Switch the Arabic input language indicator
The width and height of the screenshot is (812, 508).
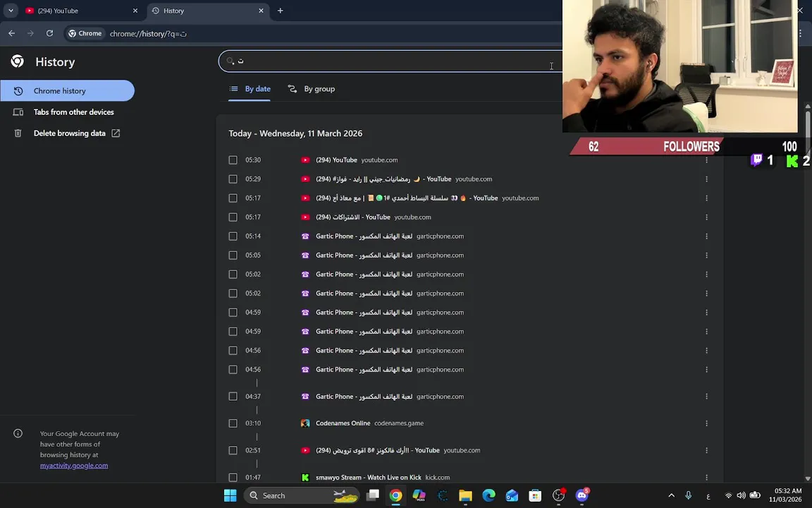[708, 495]
